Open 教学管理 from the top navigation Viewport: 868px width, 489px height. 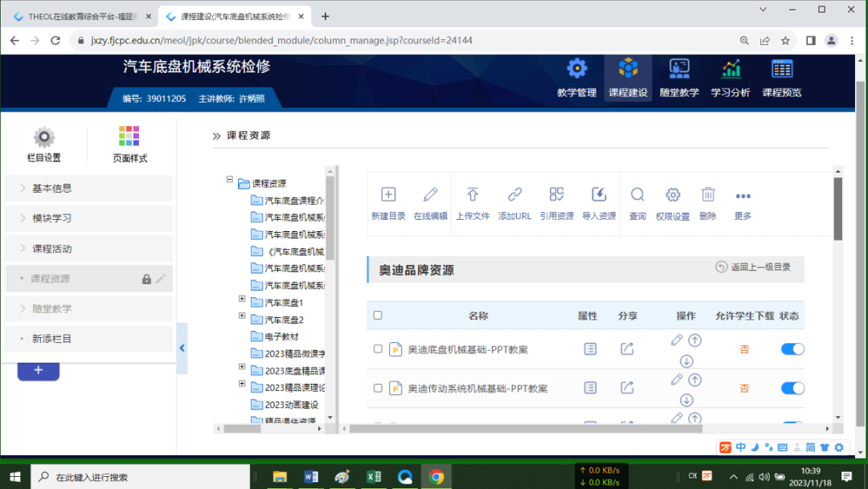(576, 78)
